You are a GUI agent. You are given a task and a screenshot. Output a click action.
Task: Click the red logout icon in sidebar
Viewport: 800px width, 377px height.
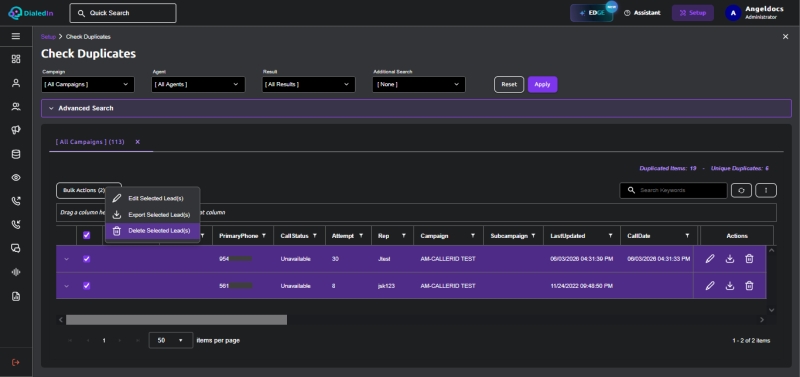pyautogui.click(x=16, y=362)
